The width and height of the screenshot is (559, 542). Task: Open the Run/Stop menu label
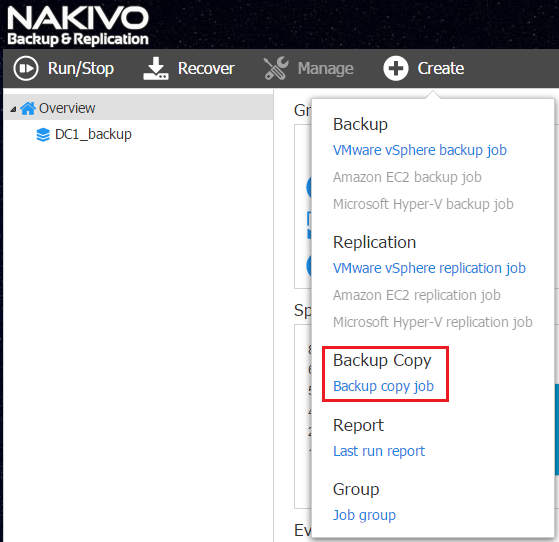coord(81,68)
